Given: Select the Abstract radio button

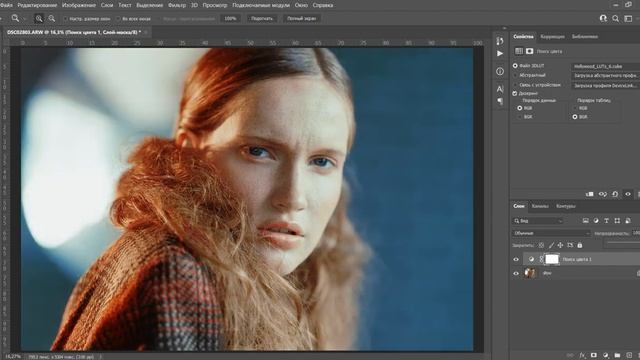Looking at the screenshot, I should point(515,76).
